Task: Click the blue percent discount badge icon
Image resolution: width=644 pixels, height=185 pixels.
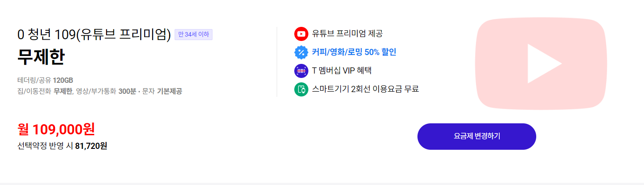Action: point(301,52)
